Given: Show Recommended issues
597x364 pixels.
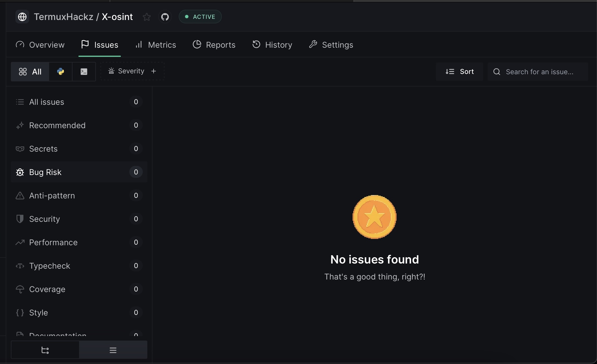Looking at the screenshot, I should coord(57,125).
